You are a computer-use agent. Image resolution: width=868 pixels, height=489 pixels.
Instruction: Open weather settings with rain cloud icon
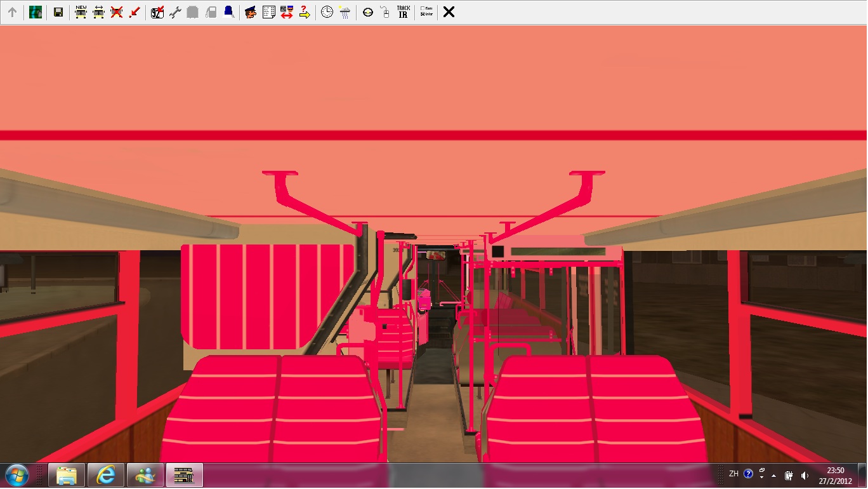[x=345, y=12]
